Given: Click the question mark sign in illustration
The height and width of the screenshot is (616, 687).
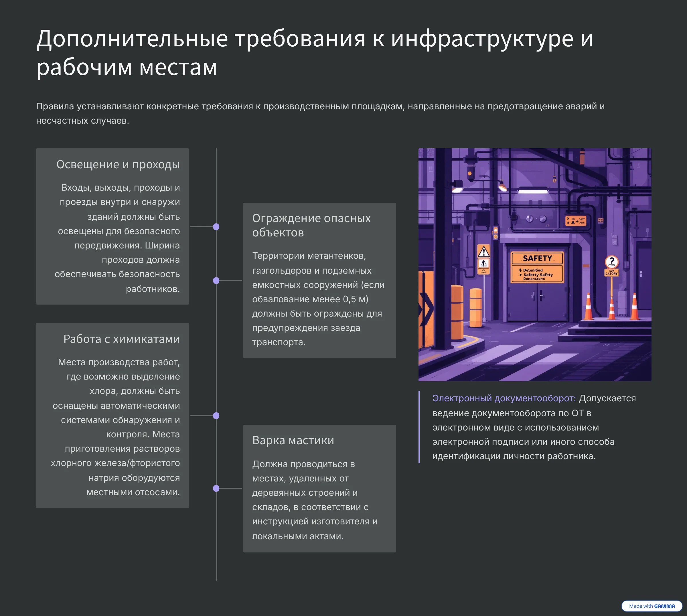Looking at the screenshot, I should (611, 262).
